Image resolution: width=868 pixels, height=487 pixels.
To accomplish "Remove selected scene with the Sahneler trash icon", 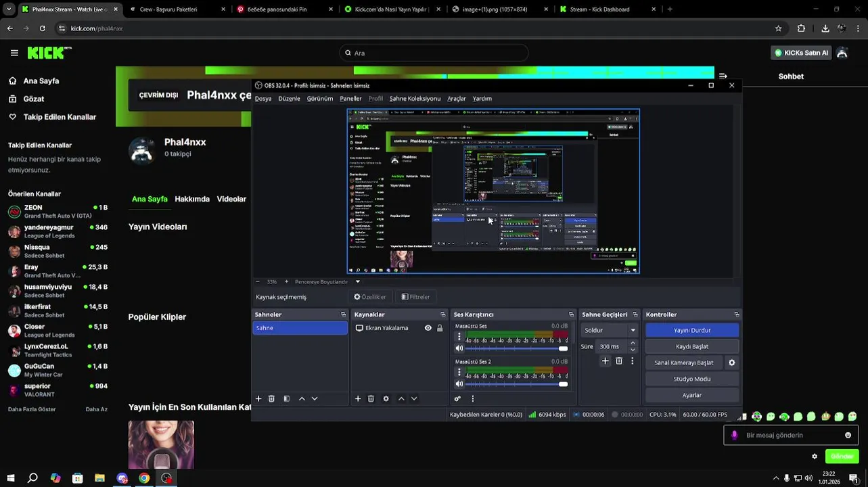I will [x=271, y=399].
